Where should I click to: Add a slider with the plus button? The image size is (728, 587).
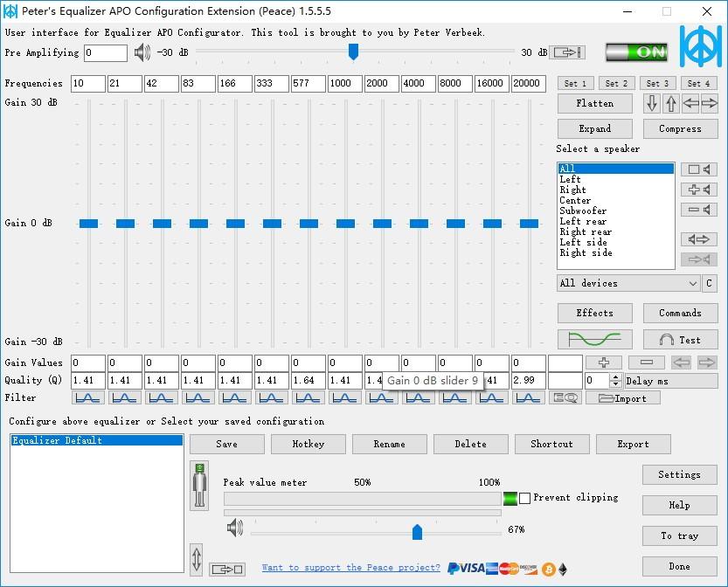tap(604, 363)
